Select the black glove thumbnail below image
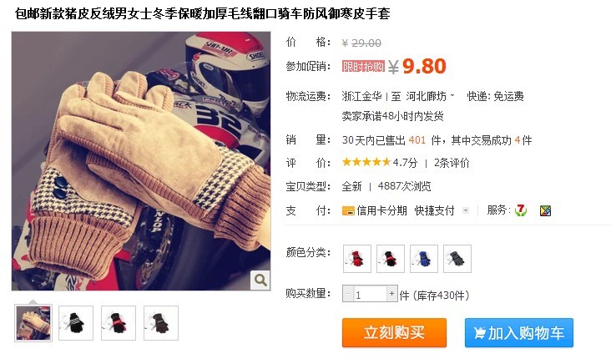The height and width of the screenshot is (364, 611). 76,323
